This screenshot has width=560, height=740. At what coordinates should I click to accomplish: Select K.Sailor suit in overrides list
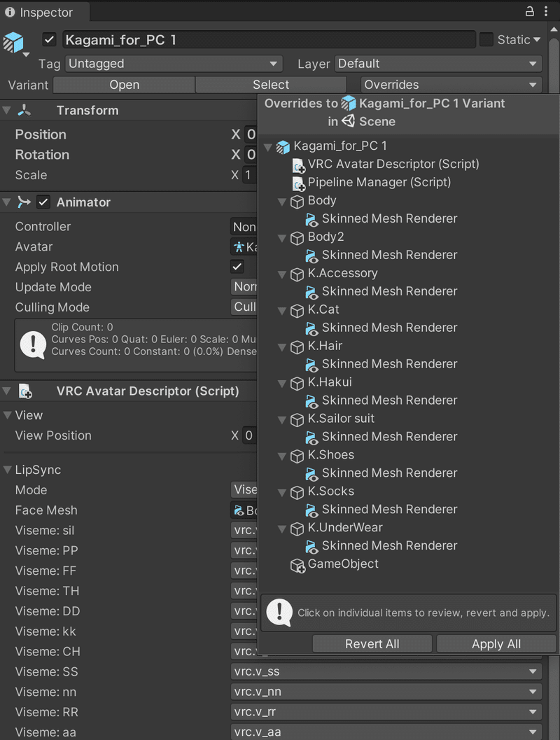(341, 419)
